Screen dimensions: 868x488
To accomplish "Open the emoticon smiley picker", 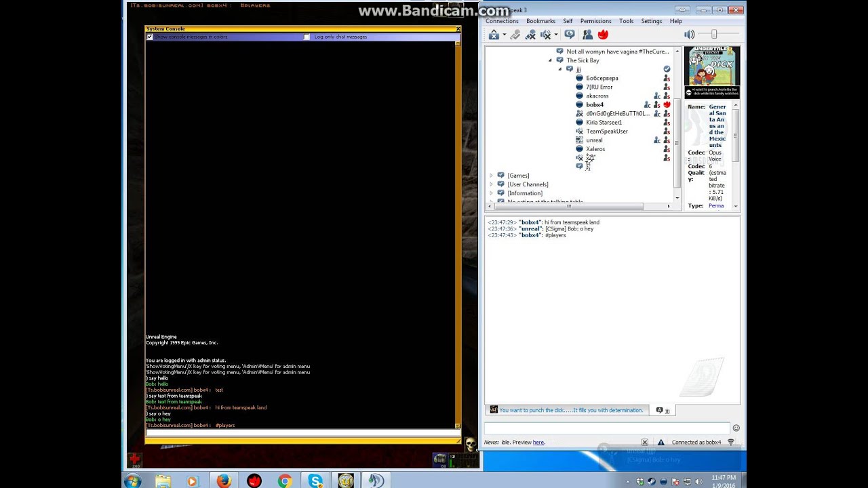I will [736, 428].
